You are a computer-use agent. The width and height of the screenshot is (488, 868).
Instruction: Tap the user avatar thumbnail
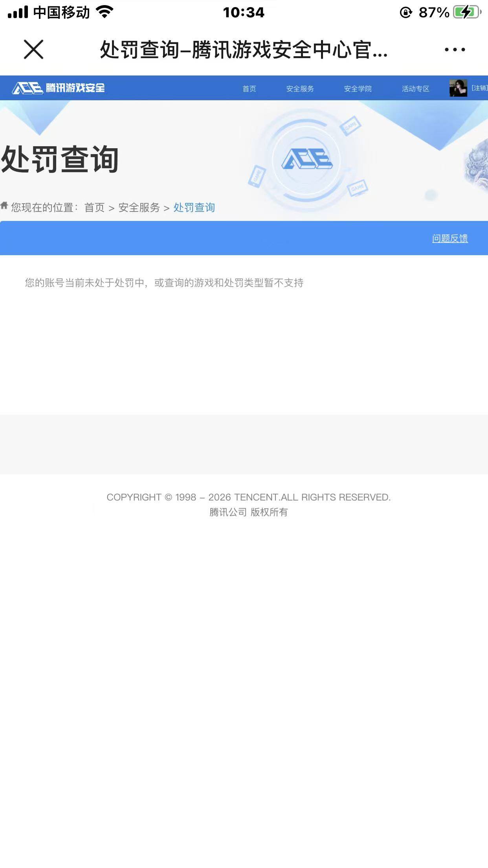[x=458, y=88]
